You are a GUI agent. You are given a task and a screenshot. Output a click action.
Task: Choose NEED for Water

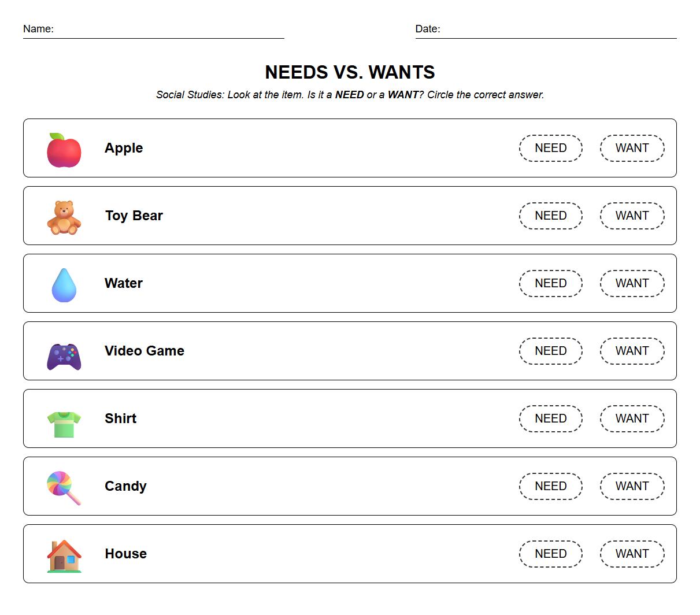click(550, 283)
